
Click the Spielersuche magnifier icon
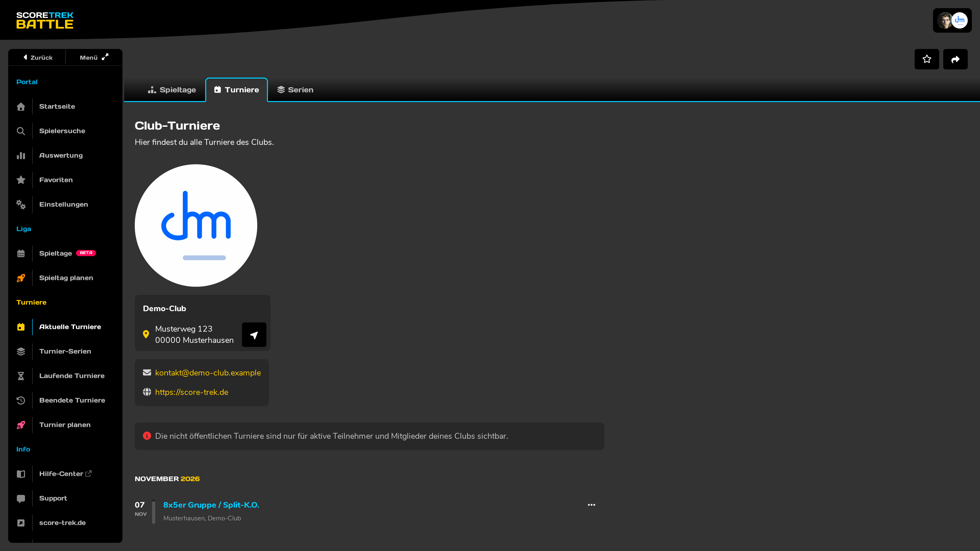tap(21, 131)
